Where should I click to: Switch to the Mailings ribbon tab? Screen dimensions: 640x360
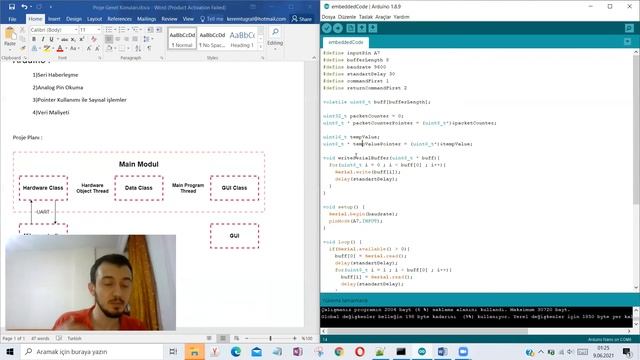[147, 19]
